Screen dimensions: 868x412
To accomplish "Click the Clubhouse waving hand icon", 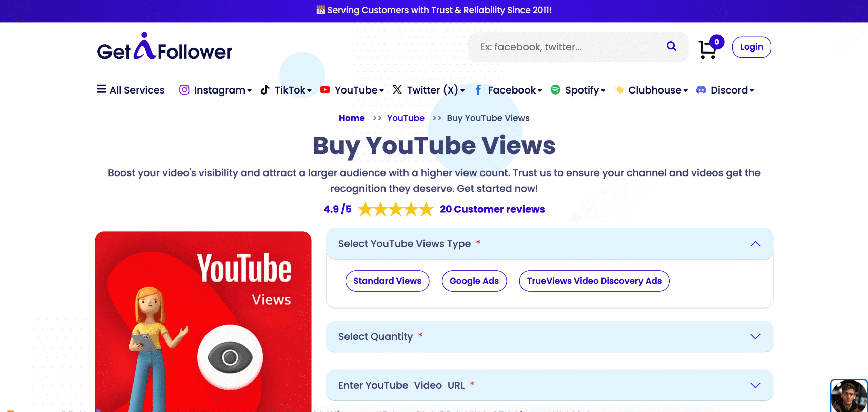I will [619, 90].
